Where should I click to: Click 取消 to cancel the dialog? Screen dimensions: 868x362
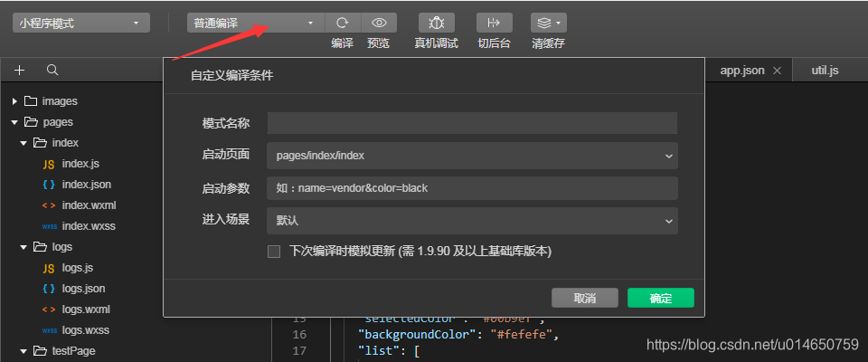(585, 298)
